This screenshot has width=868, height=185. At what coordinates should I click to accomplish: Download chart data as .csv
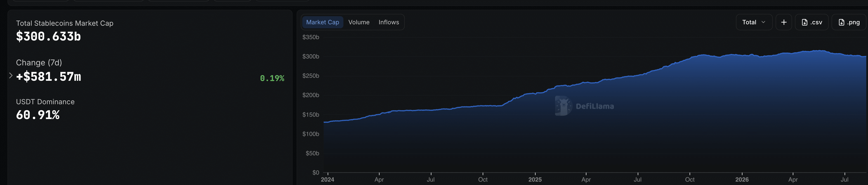coord(812,22)
